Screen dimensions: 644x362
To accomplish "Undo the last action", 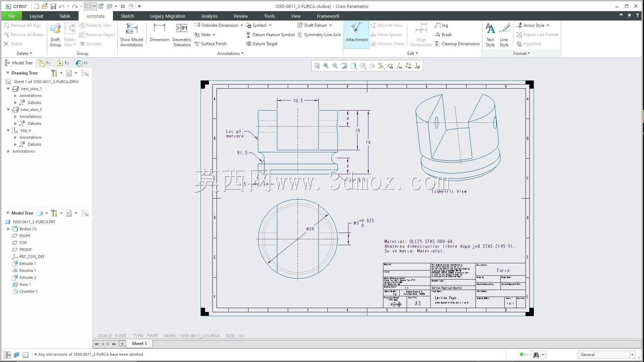I will (62, 6).
